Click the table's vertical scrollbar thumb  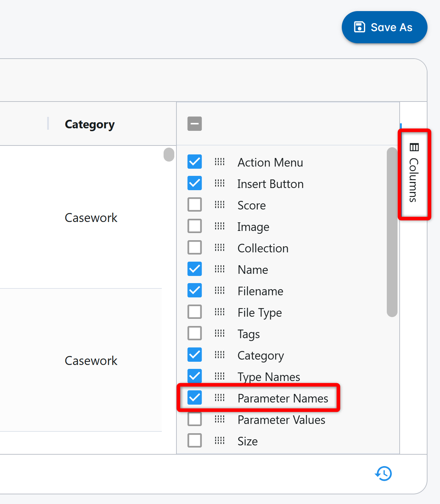point(169,154)
